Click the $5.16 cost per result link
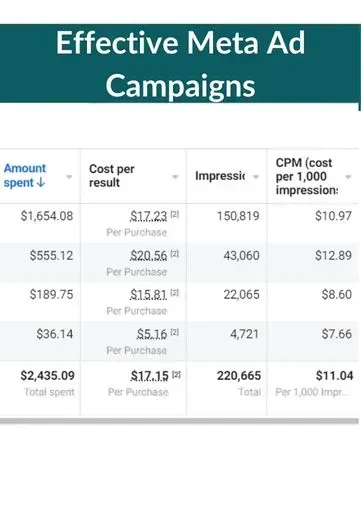This screenshot has height=523, width=361. (x=152, y=334)
